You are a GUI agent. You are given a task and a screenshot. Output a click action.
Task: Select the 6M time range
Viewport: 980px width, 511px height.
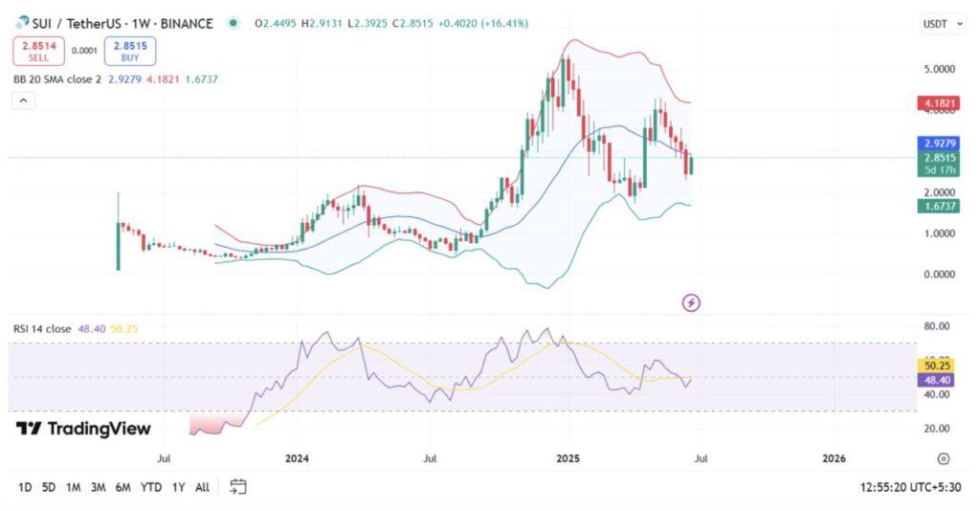123,487
